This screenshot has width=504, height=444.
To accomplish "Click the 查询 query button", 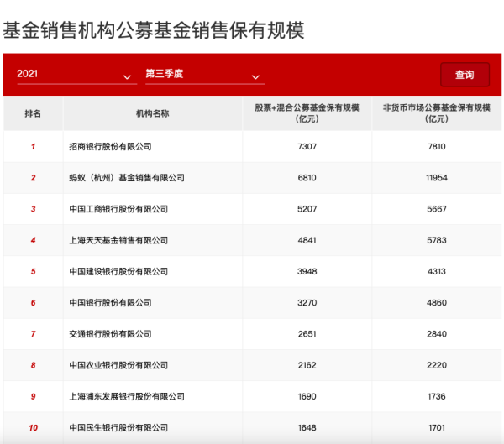I will pyautogui.click(x=465, y=75).
